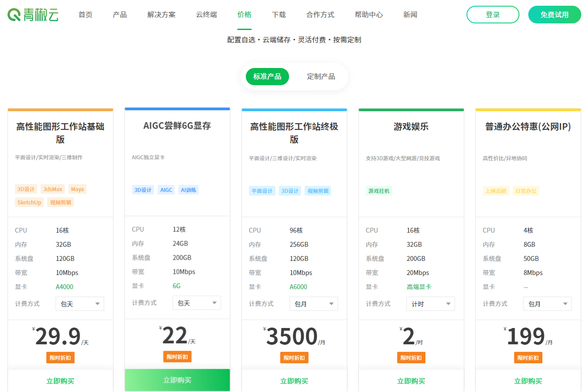Open billing dropdown for 普通办公特惠 plan
Viewport: 583px width, 392px height.
pyautogui.click(x=548, y=304)
